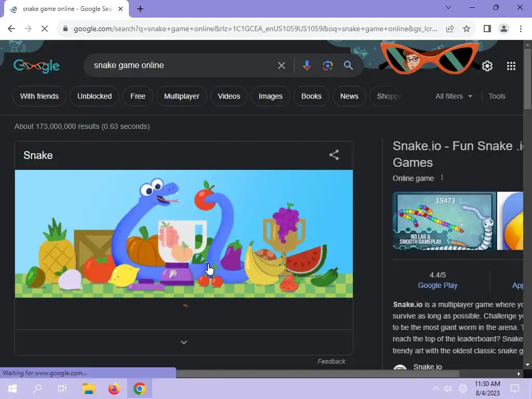This screenshot has height=399, width=532.
Task: Close the snake game online tab
Action: (x=121, y=9)
